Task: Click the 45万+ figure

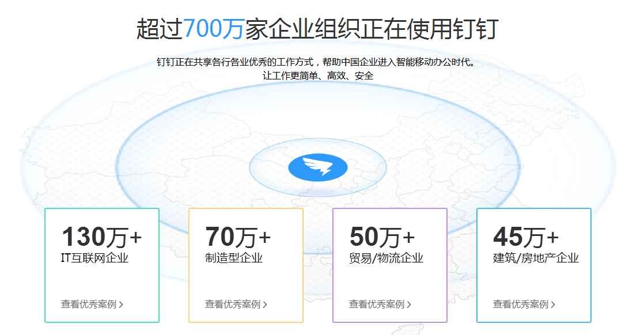Action: click(x=526, y=237)
